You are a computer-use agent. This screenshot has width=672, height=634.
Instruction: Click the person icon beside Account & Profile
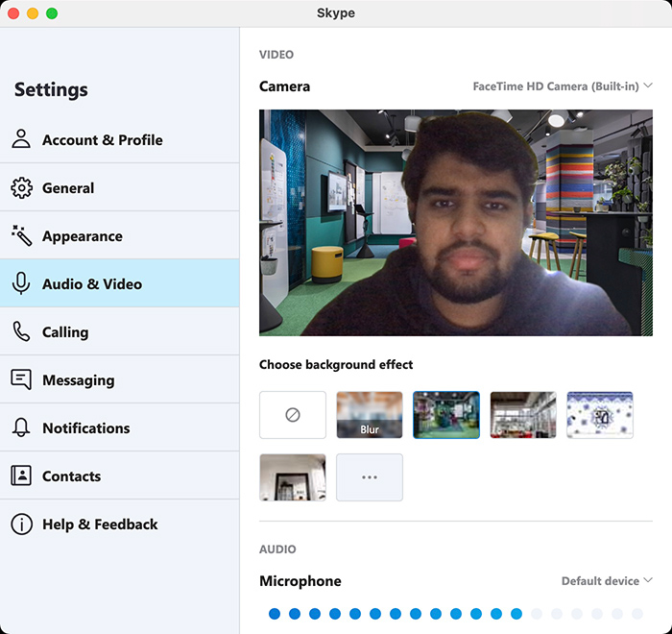point(21,139)
